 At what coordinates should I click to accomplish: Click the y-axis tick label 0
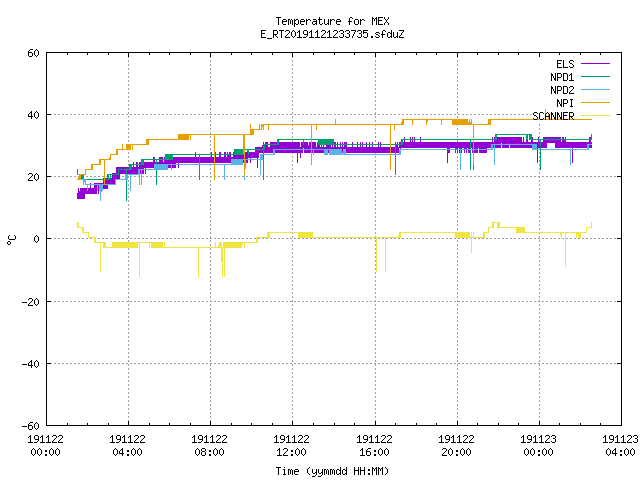37,240
